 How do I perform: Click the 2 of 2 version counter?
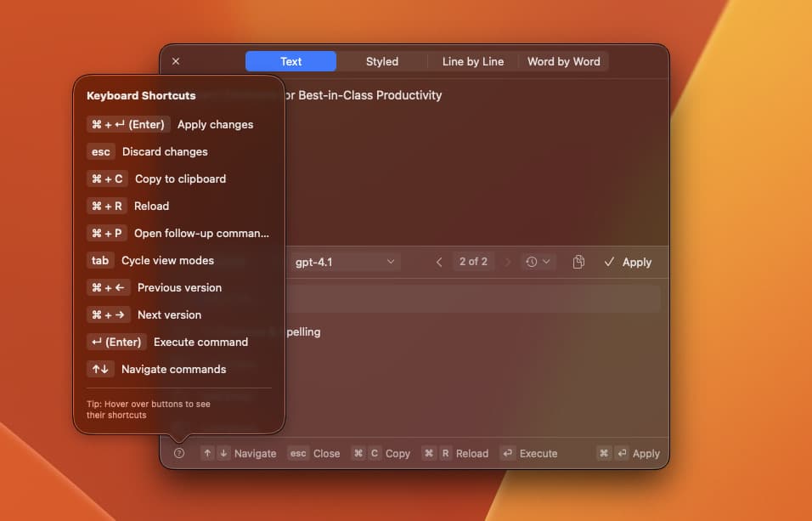point(473,262)
